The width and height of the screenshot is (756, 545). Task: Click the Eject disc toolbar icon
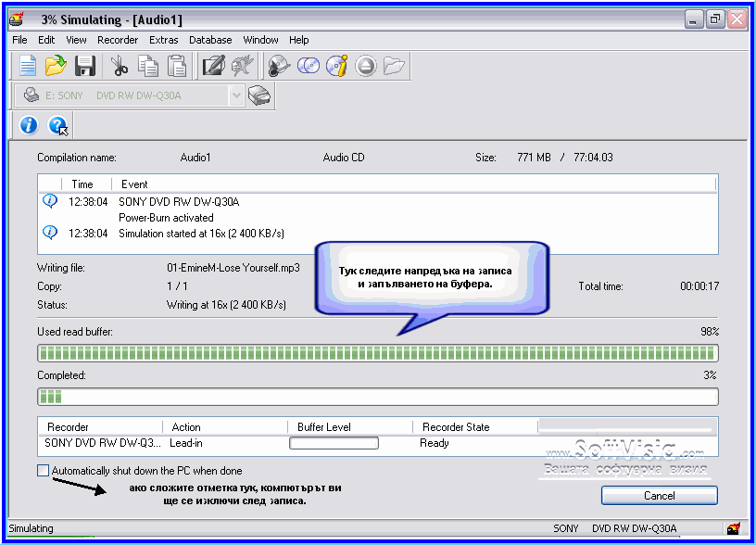click(x=365, y=66)
